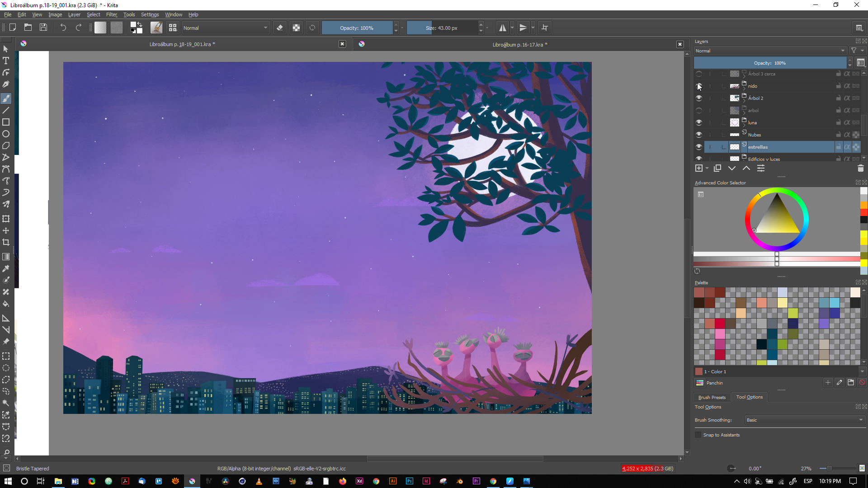Show the Árbol 3 cerca layer

coord(699,74)
